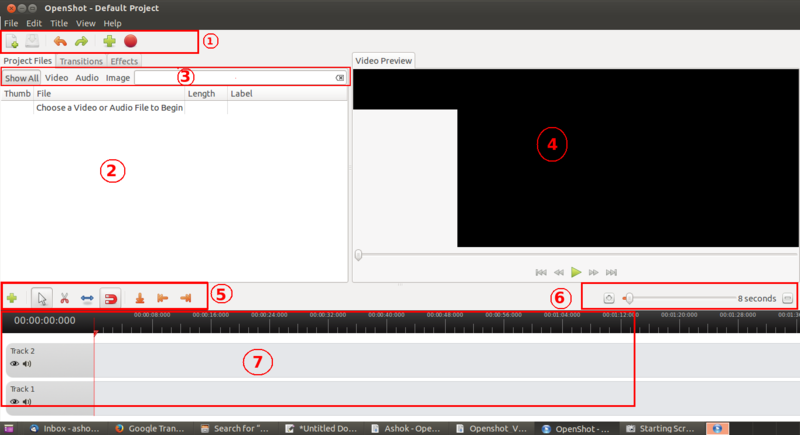Rewind the video preview
800x435 pixels.
(x=559, y=272)
